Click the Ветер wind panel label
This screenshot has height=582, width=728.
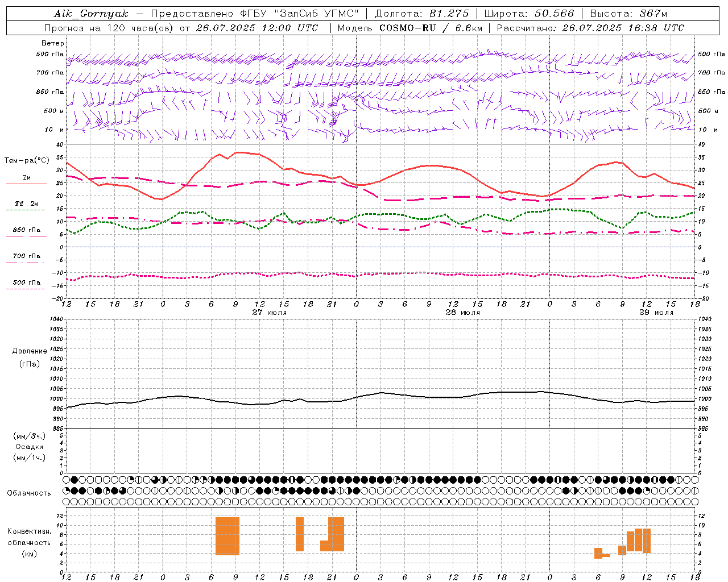(53, 43)
